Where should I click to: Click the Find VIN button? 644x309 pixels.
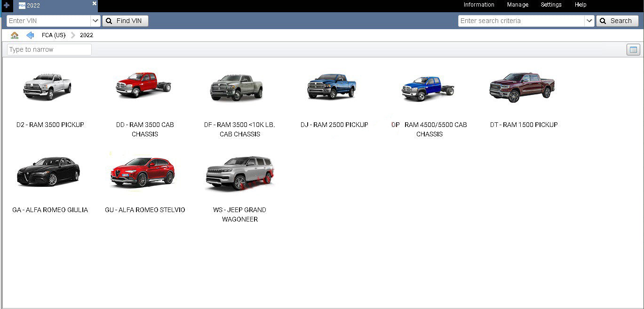(125, 21)
